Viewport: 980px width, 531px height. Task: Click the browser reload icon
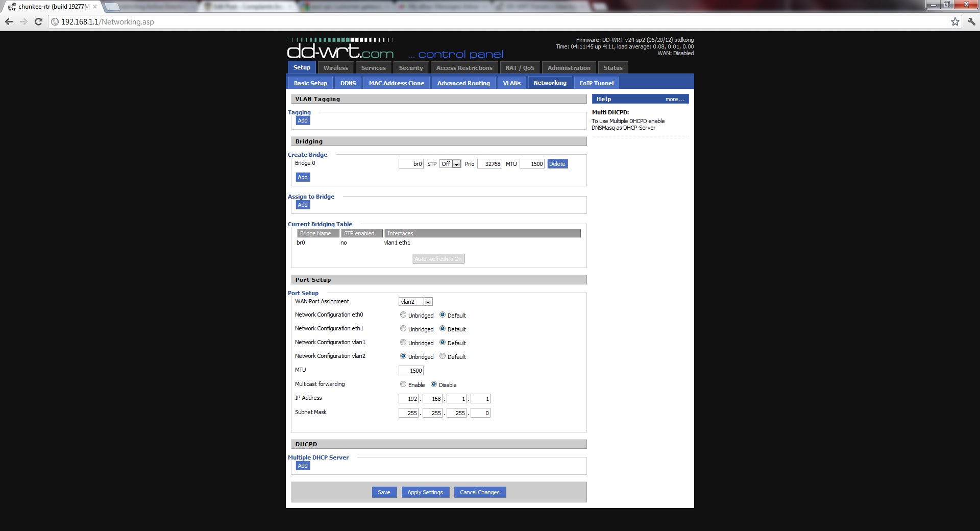click(38, 22)
